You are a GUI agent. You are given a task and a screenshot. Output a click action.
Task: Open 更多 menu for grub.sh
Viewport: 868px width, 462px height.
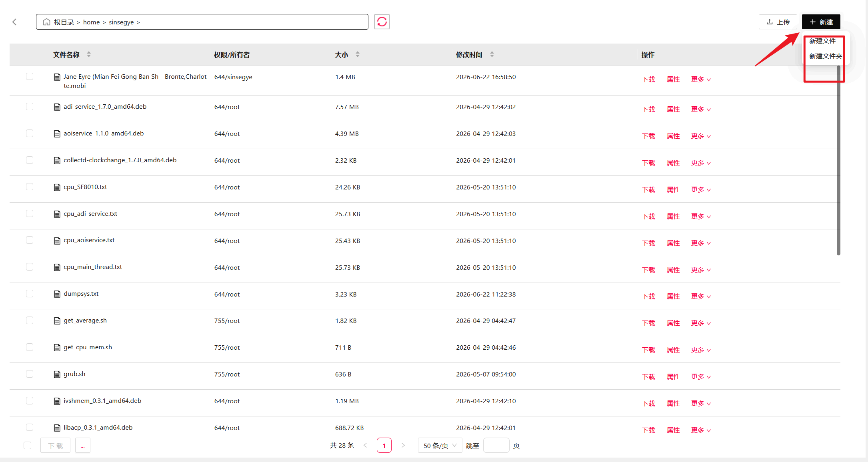coord(701,376)
